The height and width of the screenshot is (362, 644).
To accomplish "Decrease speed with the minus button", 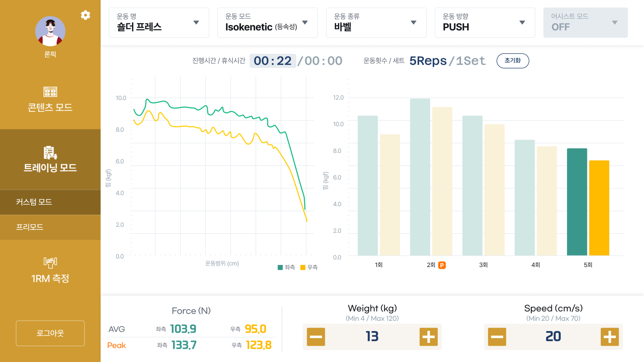I will point(497,337).
